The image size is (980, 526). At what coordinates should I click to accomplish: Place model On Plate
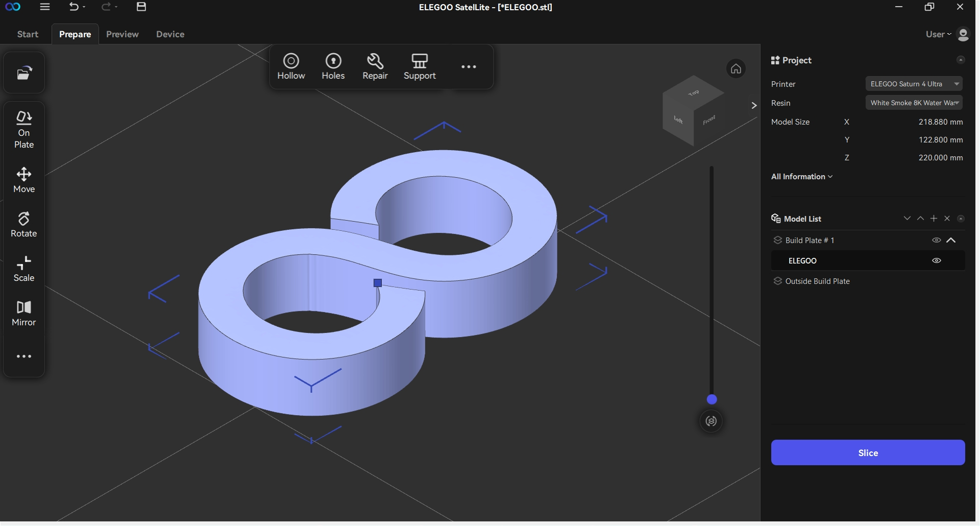click(24, 130)
